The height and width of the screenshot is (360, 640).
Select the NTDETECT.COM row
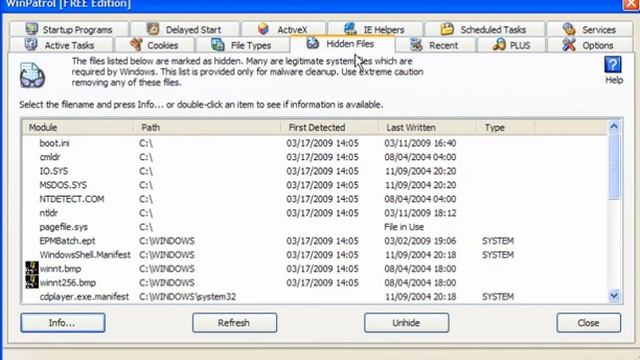pyautogui.click(x=314, y=199)
